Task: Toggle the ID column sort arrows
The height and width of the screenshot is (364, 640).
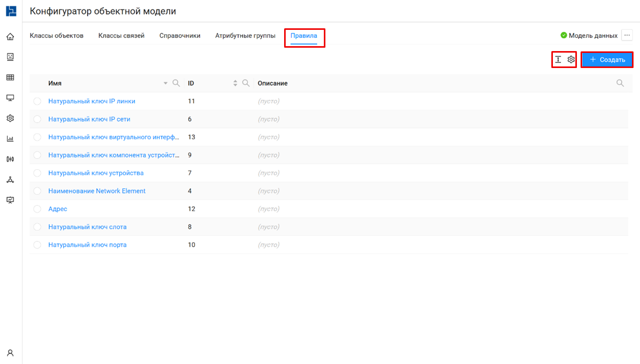Action: (x=235, y=83)
